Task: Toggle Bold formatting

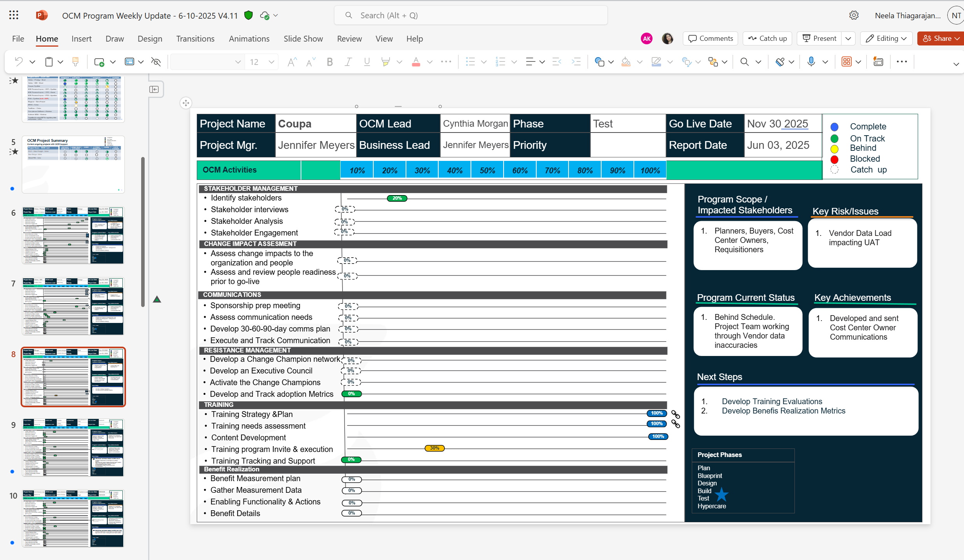Action: tap(330, 62)
